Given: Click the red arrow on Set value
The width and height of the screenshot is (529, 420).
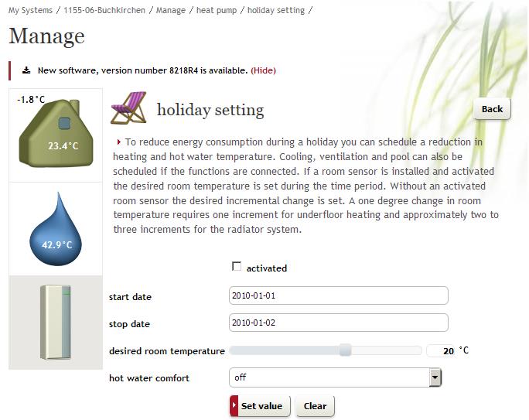Looking at the screenshot, I should point(234,405).
